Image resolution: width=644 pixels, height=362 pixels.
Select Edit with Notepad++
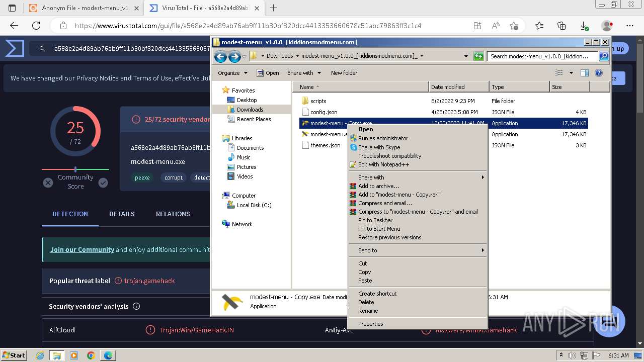pyautogui.click(x=418, y=164)
